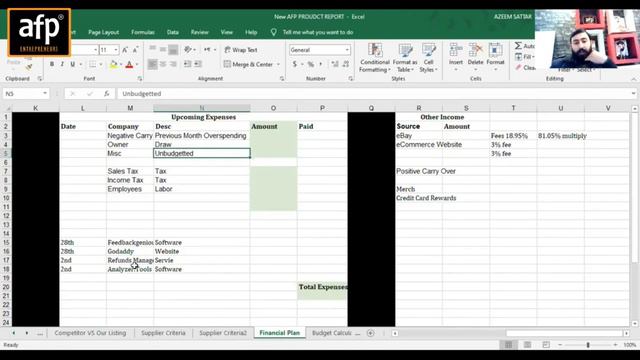This screenshot has width=640, height=360.
Task: Click the AutoSum sigma icon
Action: coord(518,46)
